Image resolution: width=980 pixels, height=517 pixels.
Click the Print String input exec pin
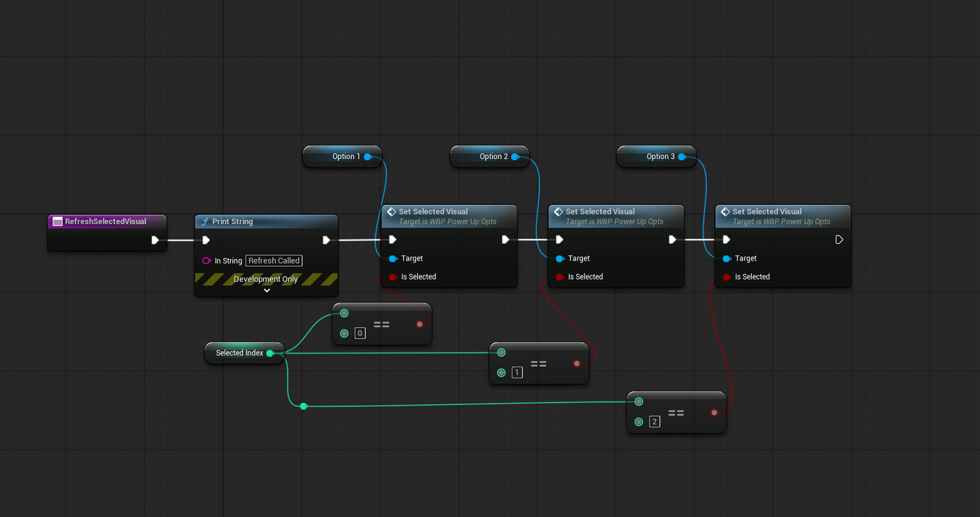click(x=206, y=240)
